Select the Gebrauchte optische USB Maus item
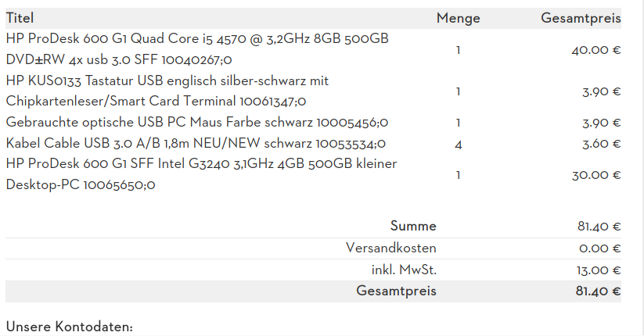644x336 pixels. [x=197, y=123]
